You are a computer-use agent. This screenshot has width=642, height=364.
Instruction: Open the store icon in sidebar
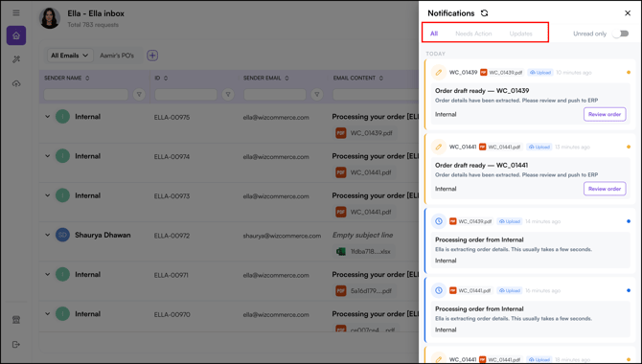click(x=16, y=320)
